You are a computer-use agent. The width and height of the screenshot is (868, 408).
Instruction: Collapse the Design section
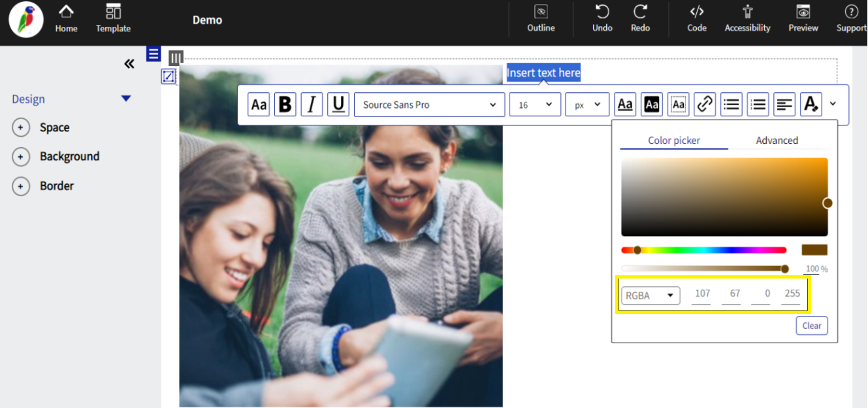click(x=126, y=99)
